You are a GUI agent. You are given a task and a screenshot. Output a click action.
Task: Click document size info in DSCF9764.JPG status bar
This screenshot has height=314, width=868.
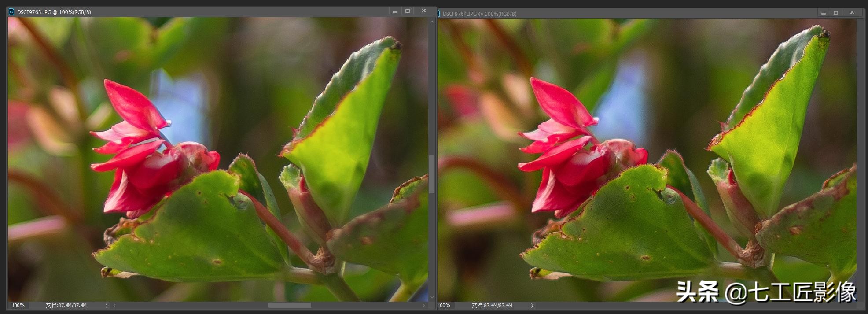492,305
